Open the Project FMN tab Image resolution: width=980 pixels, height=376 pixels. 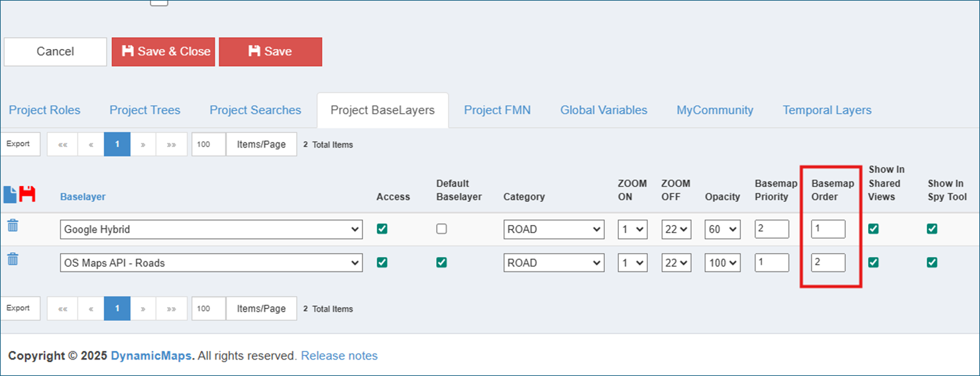coord(498,111)
